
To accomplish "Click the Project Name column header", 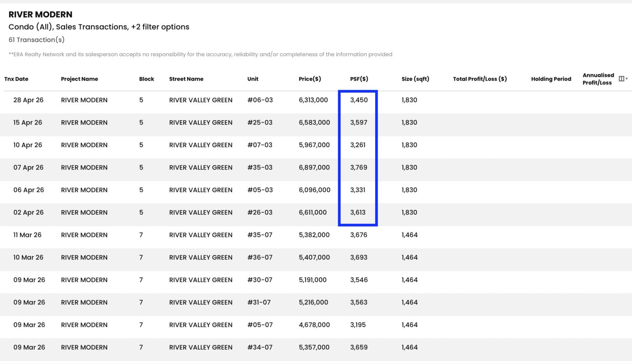I will coord(79,79).
